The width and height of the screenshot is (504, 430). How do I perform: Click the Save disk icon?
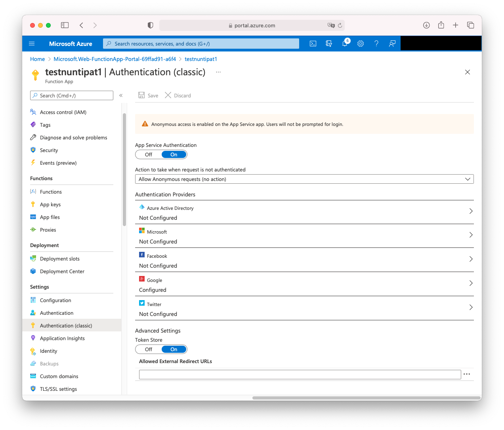(141, 95)
